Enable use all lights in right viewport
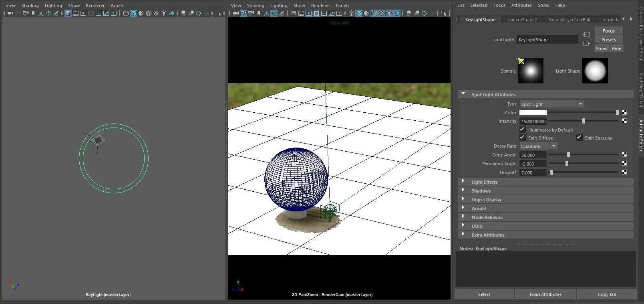The height and width of the screenshot is (304, 644). point(389,13)
